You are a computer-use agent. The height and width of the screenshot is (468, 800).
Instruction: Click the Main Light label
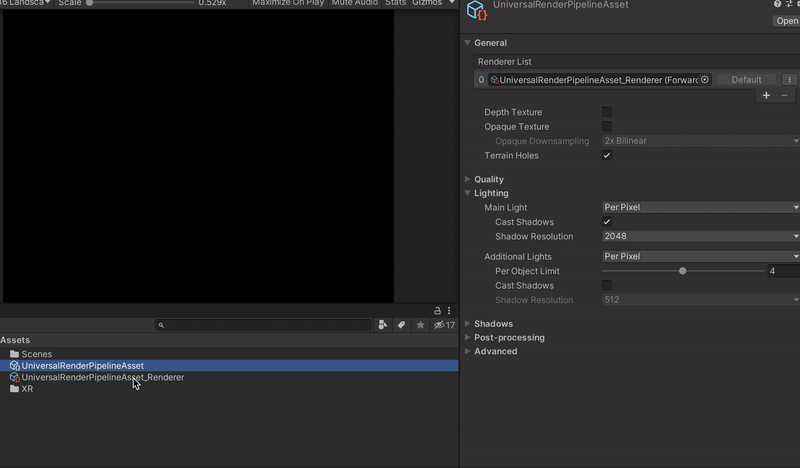click(x=505, y=207)
